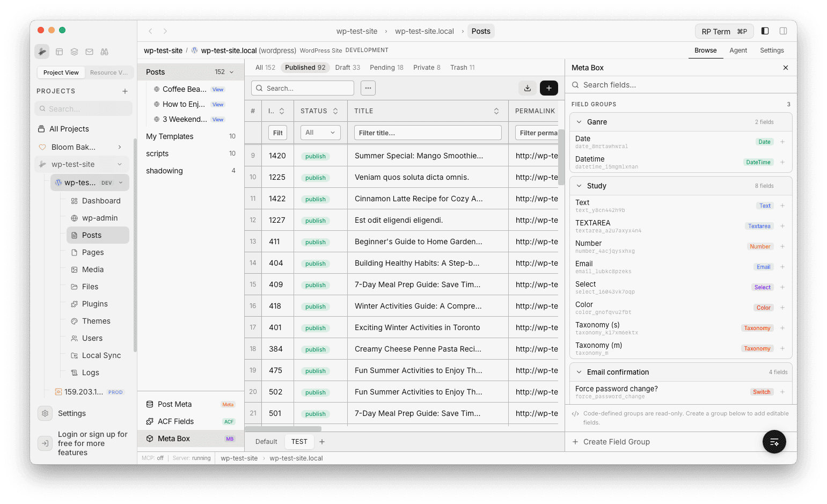Toggle the right split-panel icon at top right
Viewport: 827px width, 504px height.
(x=783, y=31)
